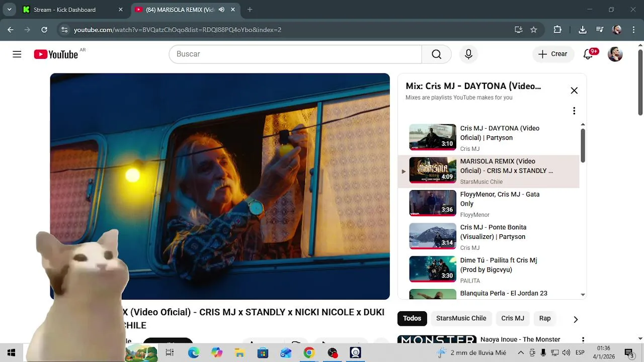Select the Todos filter chip
The height and width of the screenshot is (362, 644).
412,318
